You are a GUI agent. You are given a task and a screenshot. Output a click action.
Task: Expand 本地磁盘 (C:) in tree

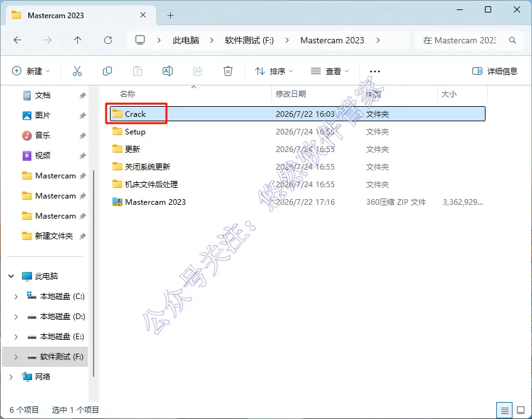[x=16, y=297]
